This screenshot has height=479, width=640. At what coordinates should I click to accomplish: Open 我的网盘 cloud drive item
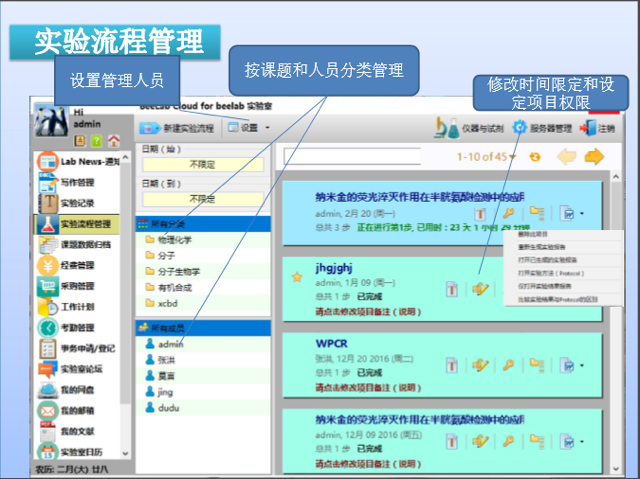click(78, 390)
